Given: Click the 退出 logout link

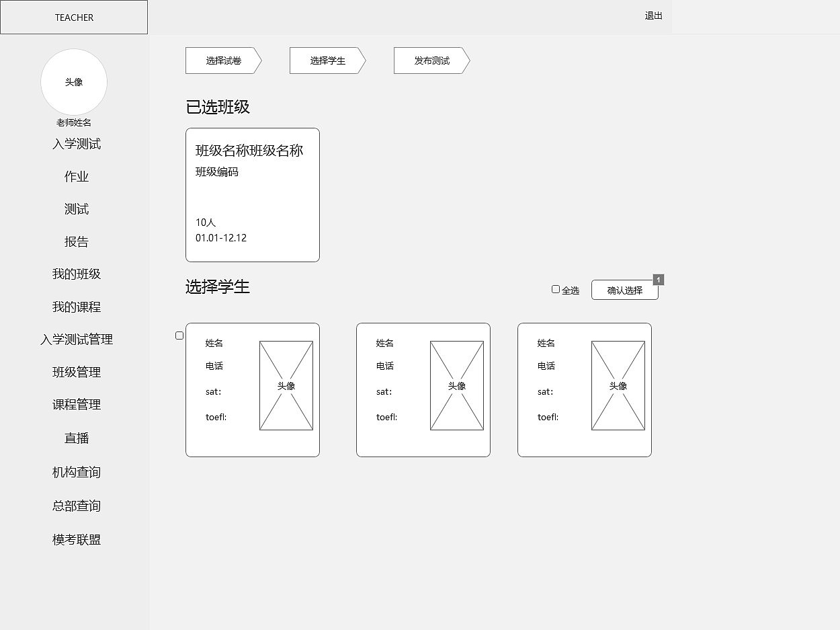Looking at the screenshot, I should coord(653,16).
